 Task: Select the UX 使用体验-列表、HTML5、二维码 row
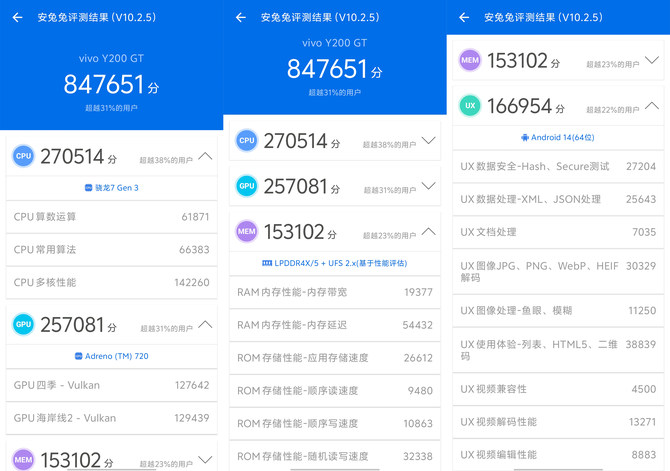[558, 350]
